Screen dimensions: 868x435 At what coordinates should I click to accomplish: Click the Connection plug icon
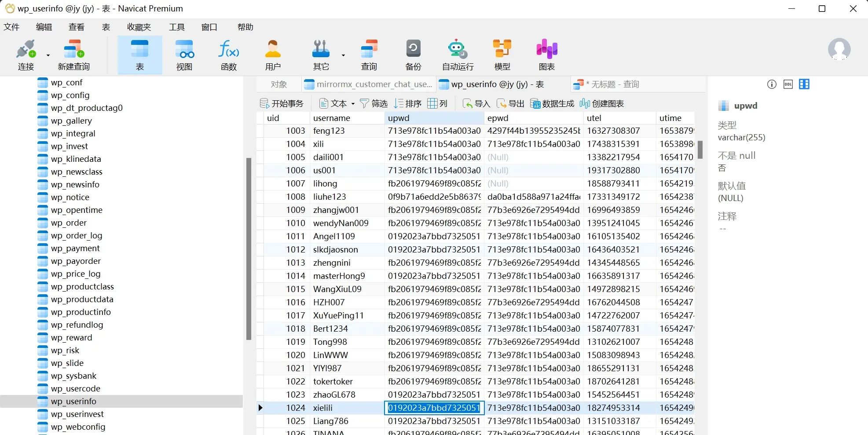click(26, 49)
